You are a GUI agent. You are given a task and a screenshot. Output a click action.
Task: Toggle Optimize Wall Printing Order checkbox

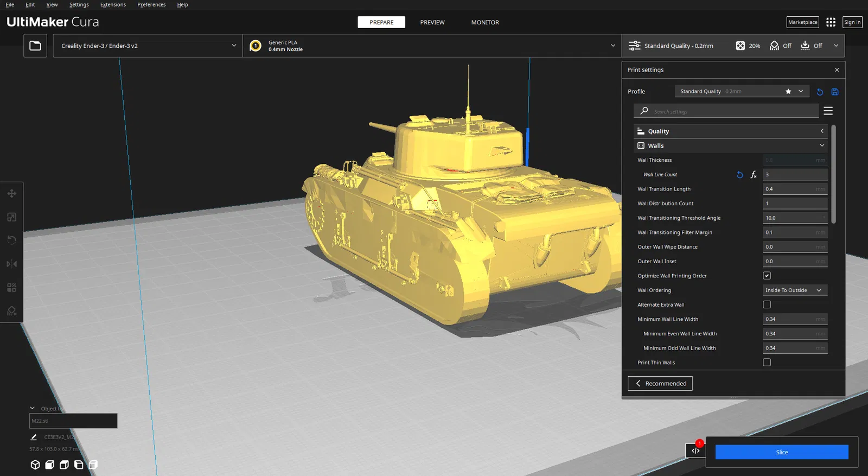(x=767, y=276)
